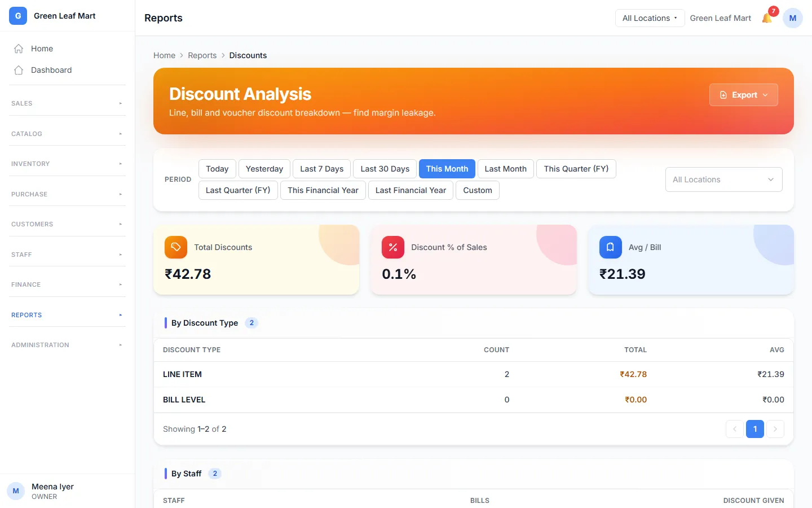Click the Home breadcrumb link
812x508 pixels.
(164, 55)
